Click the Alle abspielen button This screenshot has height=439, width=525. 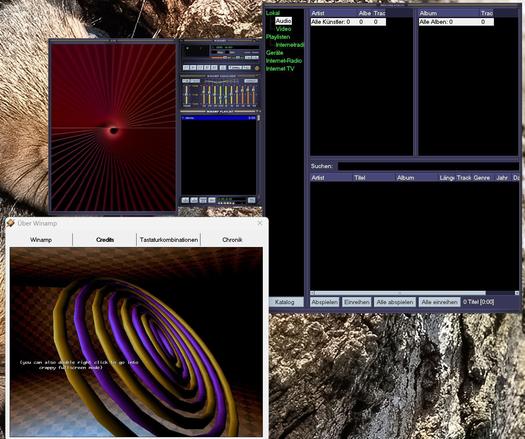point(395,302)
